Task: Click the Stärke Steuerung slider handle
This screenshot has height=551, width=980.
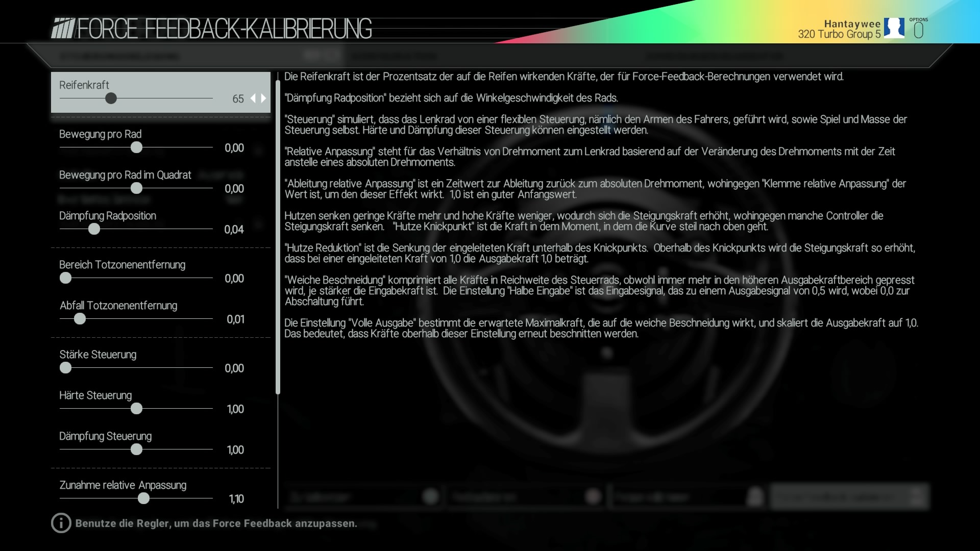Action: point(65,368)
